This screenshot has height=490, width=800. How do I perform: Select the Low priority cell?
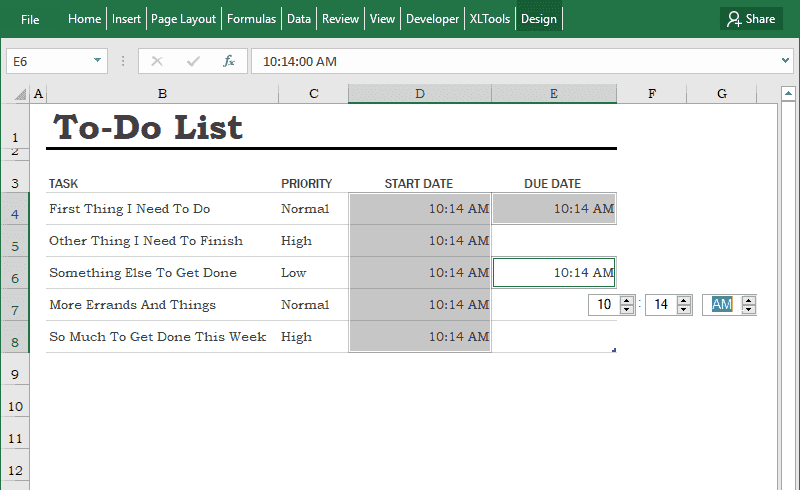click(x=313, y=273)
